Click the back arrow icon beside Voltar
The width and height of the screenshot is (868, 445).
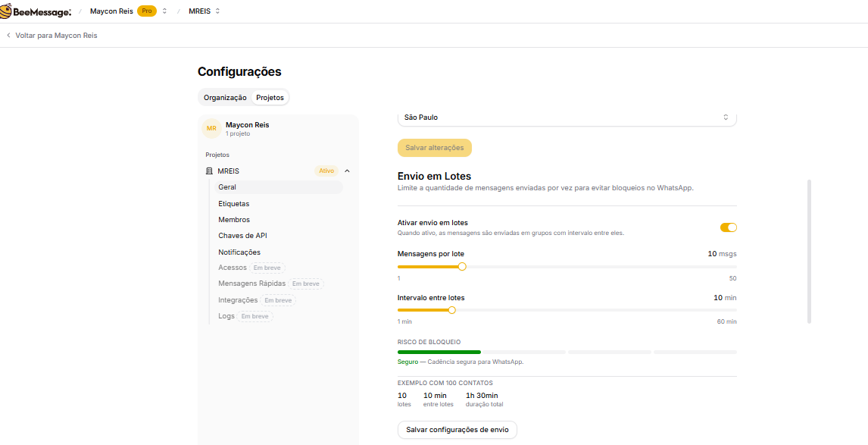(8, 36)
